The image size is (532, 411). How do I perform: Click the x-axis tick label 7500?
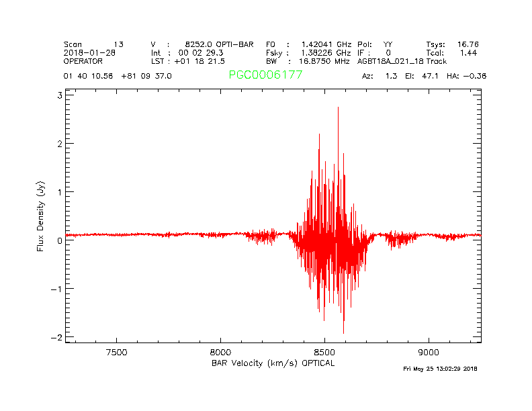coord(116,353)
